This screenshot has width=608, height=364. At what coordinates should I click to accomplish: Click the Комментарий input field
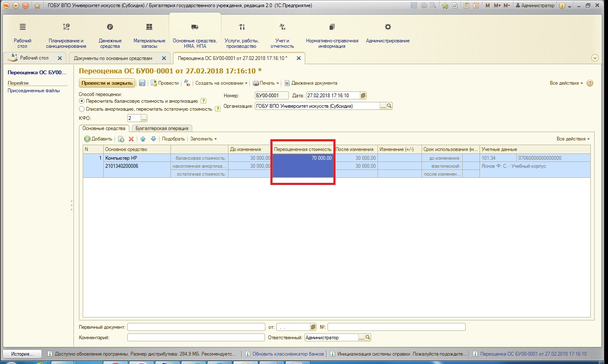(x=196, y=337)
